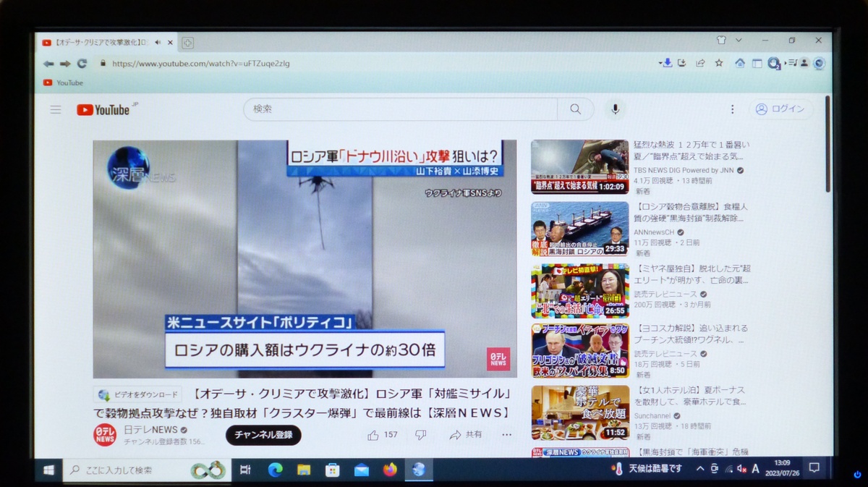Open ロシア穀物合意離脱 video thumbnail
This screenshot has height=487, width=868.
(579, 229)
